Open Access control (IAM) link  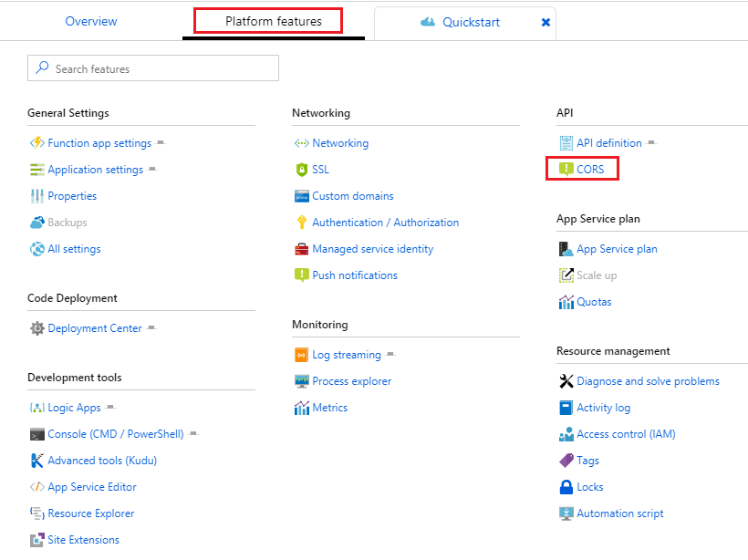click(x=626, y=434)
